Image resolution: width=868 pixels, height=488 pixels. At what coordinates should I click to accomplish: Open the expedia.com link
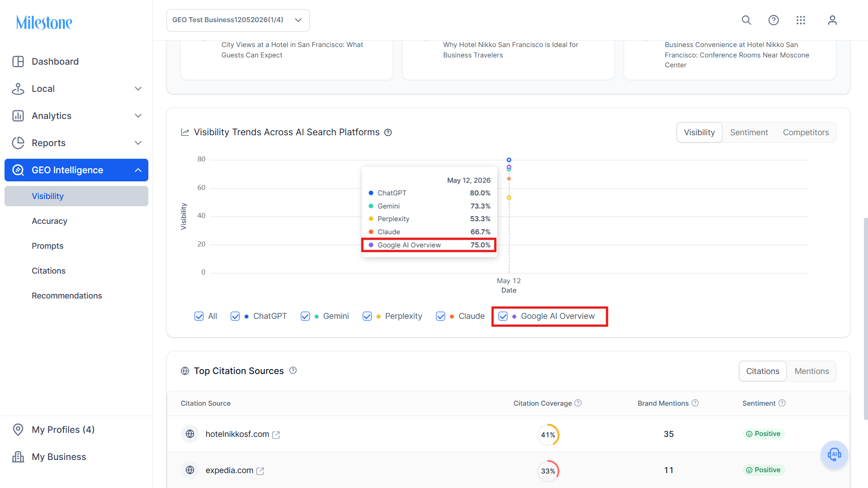tap(229, 470)
